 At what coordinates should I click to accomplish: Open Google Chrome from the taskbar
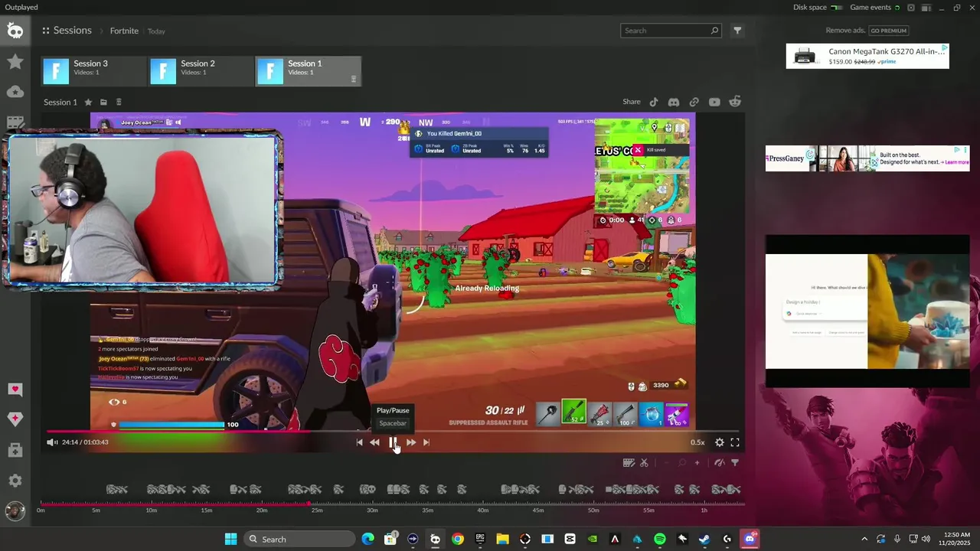pyautogui.click(x=457, y=540)
